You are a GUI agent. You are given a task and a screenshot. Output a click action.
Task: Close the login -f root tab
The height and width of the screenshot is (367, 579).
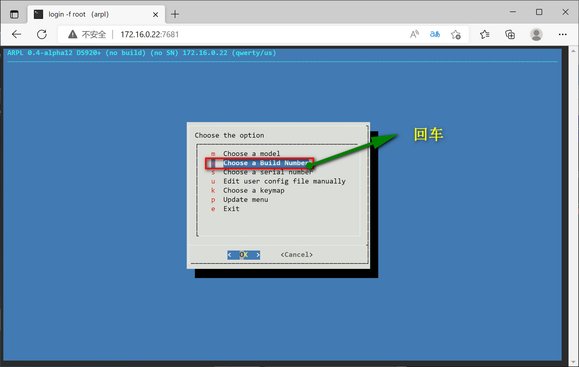click(155, 14)
